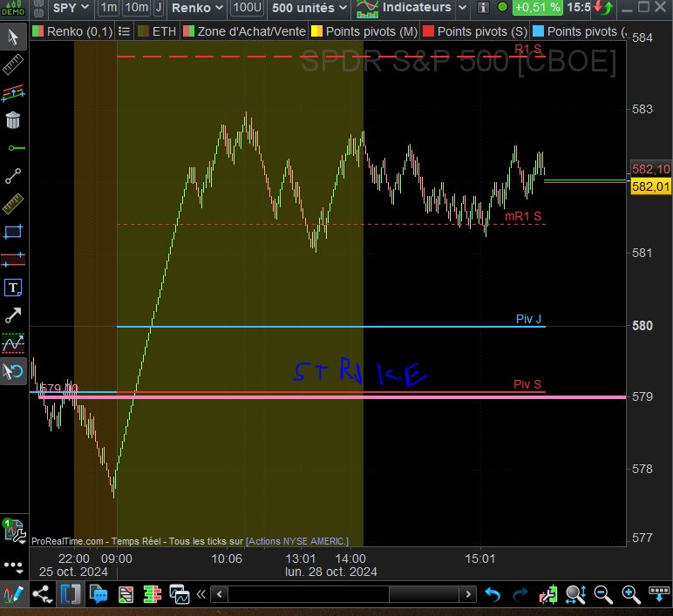The width and height of the screenshot is (673, 616).
Task: Select the 10m timeframe button
Action: click(137, 8)
